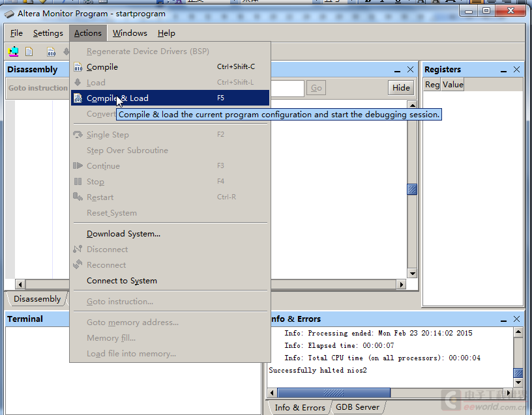The image size is (532, 415).
Task: Open the Settings menu
Action: click(48, 33)
